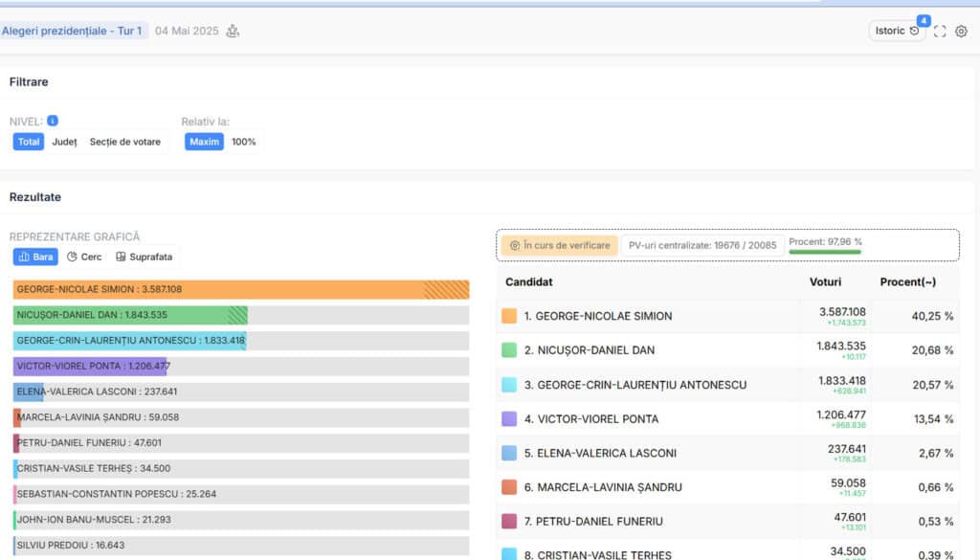
Task: Open the settings gear icon
Action: [961, 32]
